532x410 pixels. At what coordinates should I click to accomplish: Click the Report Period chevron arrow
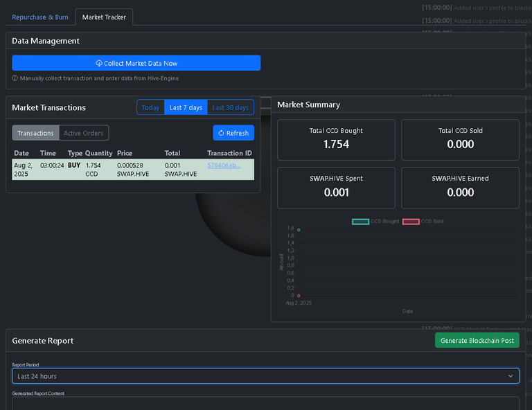(511, 376)
